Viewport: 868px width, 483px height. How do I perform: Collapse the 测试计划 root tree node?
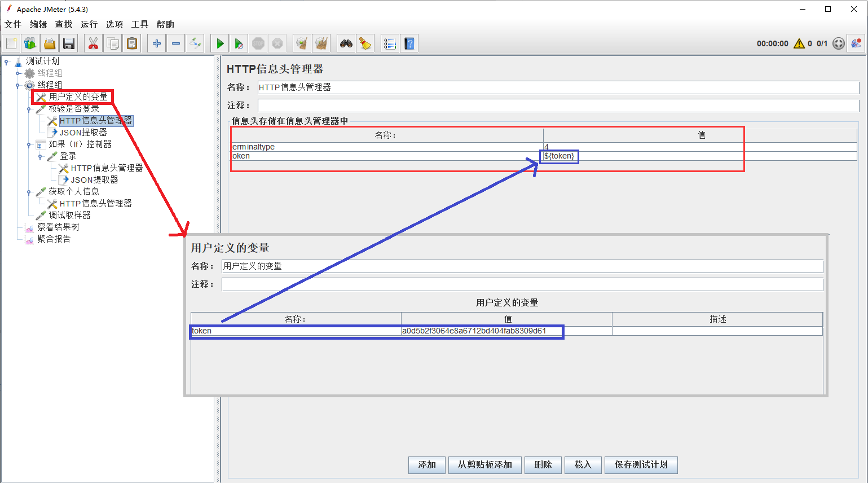pos(7,62)
